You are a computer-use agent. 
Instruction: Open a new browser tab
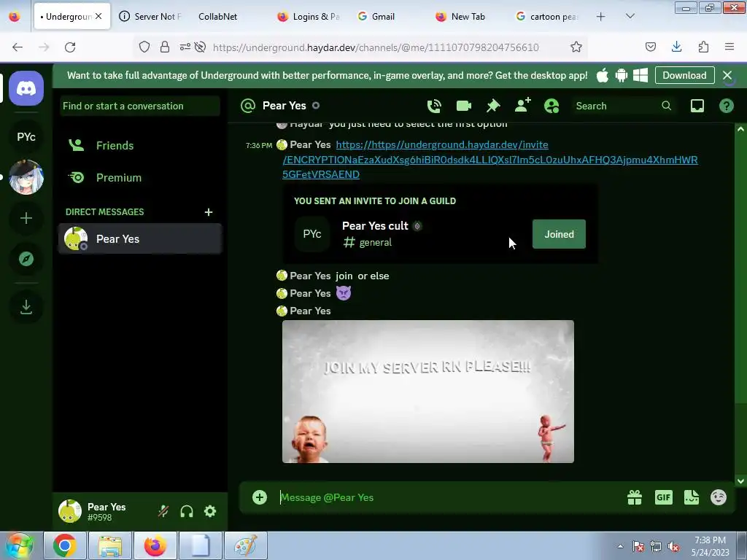point(601,17)
